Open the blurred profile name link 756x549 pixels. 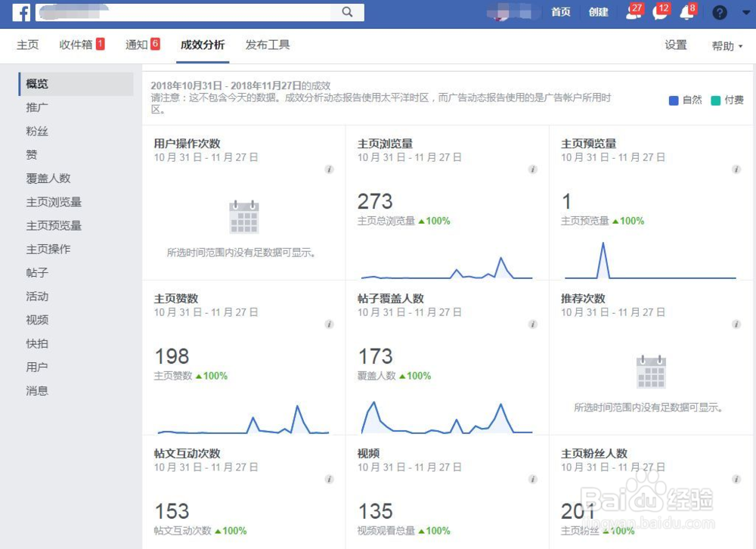[513, 12]
